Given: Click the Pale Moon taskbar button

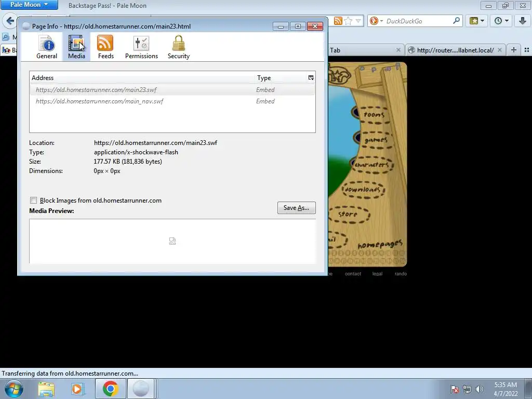Looking at the screenshot, I should (141, 389).
